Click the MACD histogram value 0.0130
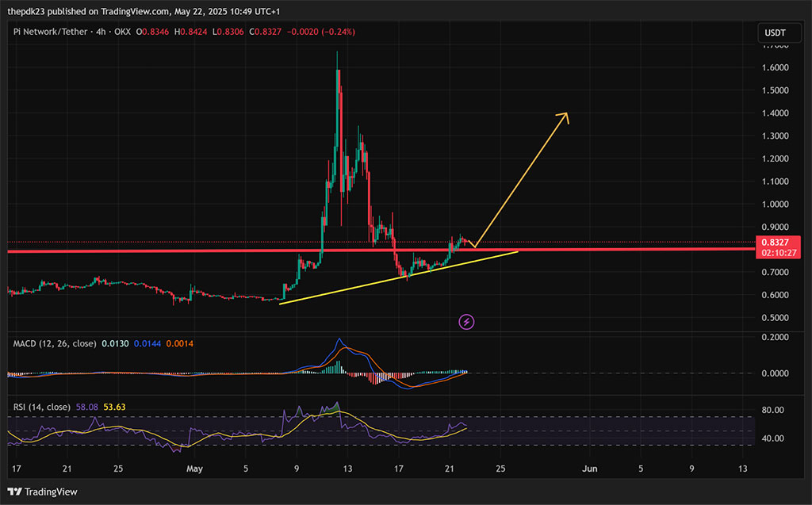This screenshot has height=505, width=812. tap(115, 343)
